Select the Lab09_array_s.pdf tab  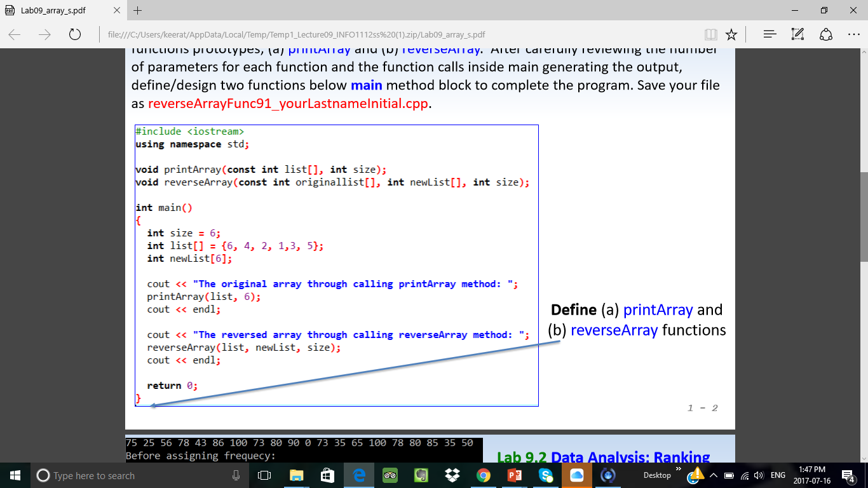pyautogui.click(x=57, y=11)
